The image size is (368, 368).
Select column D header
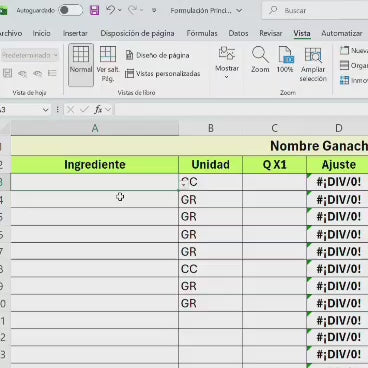(337, 128)
